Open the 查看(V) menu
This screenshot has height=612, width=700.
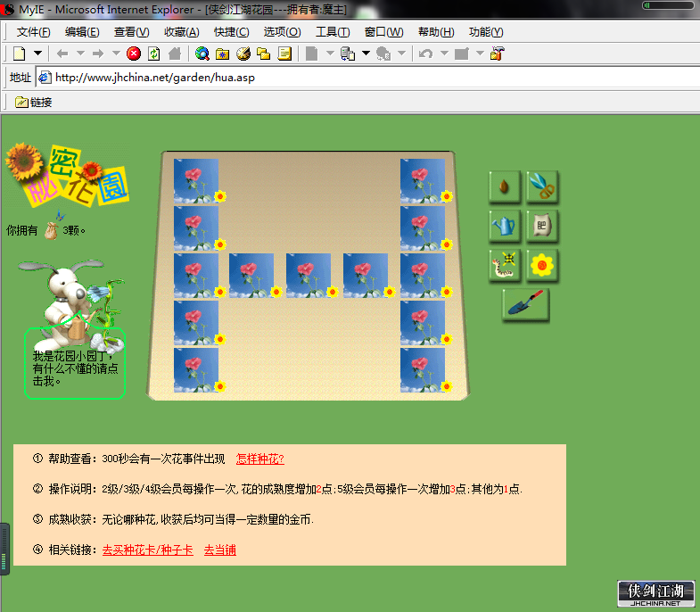[x=132, y=32]
